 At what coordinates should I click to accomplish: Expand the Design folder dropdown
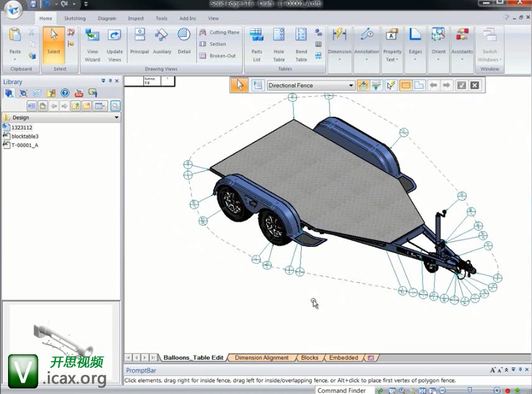coord(117,117)
